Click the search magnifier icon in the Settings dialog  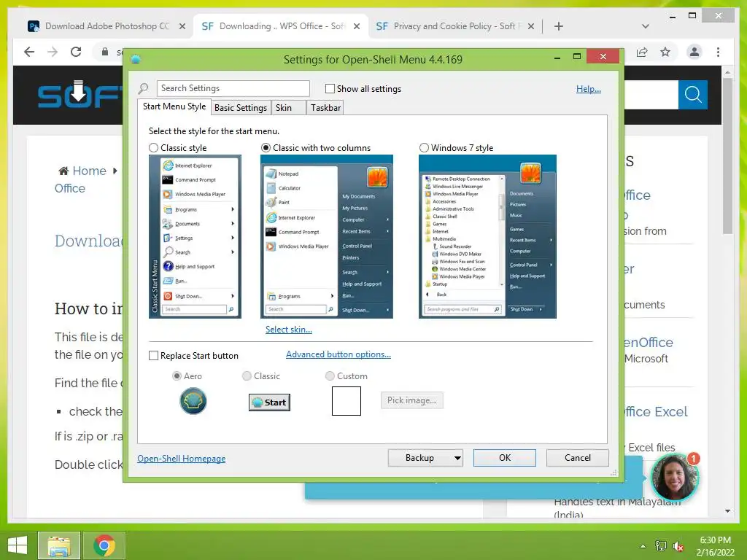click(x=144, y=88)
